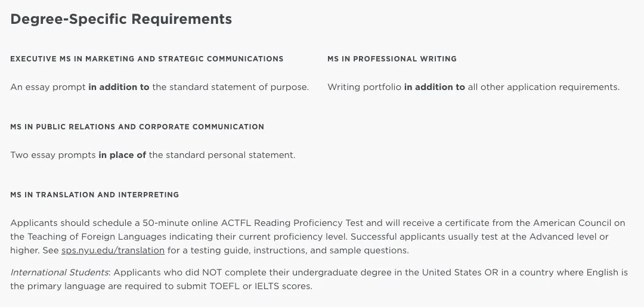
Task: Click the 'TOEFL or IELTS scores' text
Action: pyautogui.click(x=260, y=286)
